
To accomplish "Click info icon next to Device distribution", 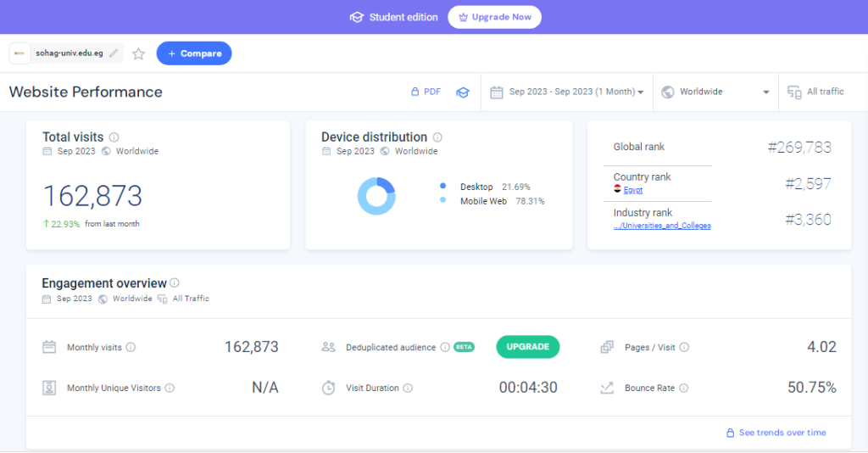I will pyautogui.click(x=437, y=137).
